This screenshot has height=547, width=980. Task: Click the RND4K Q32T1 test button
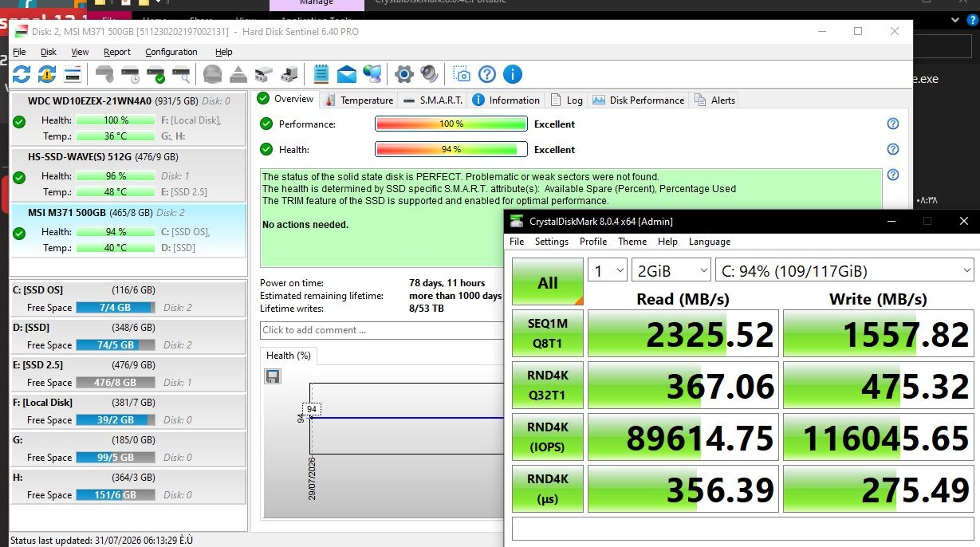pos(548,385)
